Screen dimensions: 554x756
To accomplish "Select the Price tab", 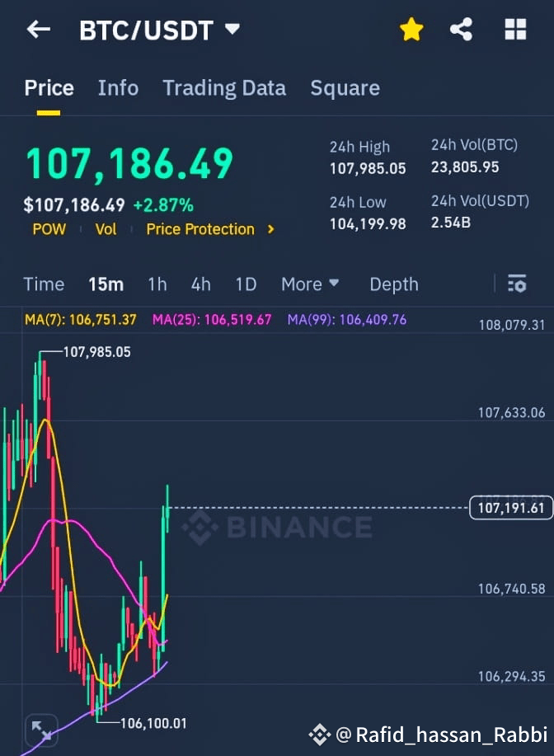I will (x=49, y=88).
